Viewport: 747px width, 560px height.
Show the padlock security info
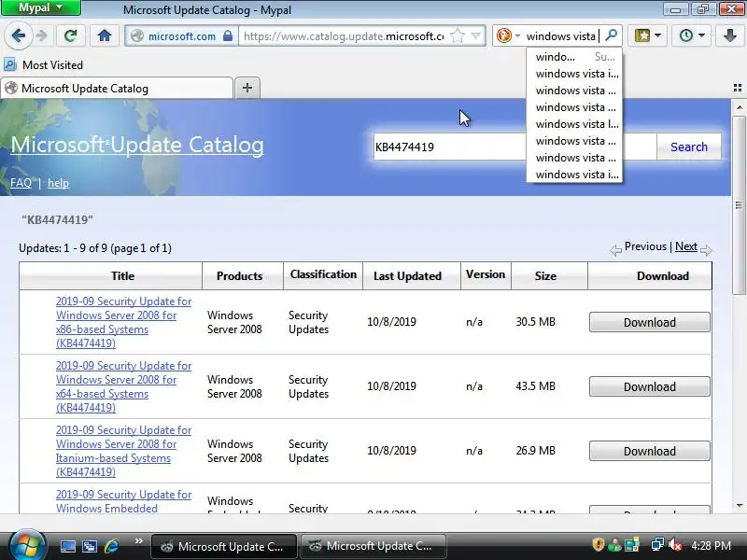228,36
